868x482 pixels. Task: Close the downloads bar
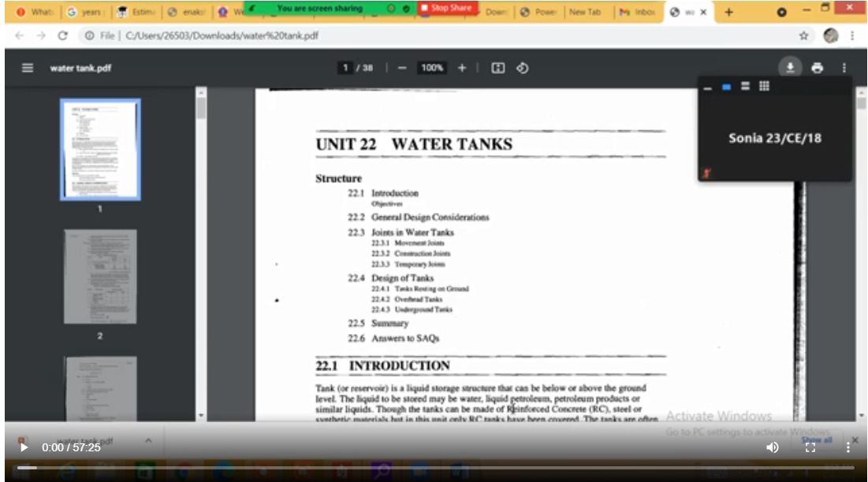[855, 440]
